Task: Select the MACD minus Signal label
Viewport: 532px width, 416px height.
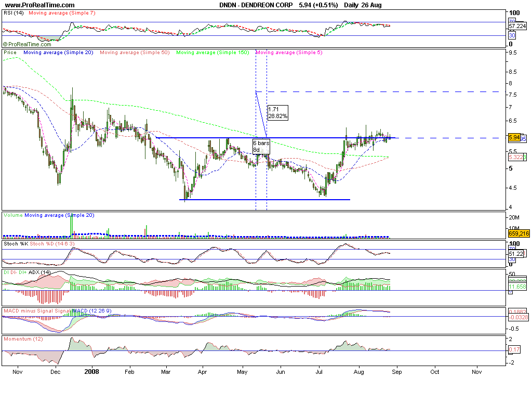Action: point(29,311)
